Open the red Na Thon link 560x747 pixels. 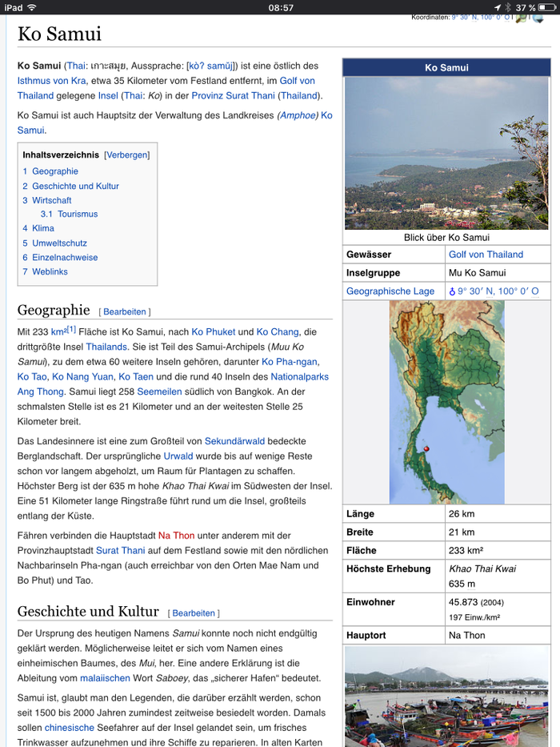pyautogui.click(x=176, y=536)
